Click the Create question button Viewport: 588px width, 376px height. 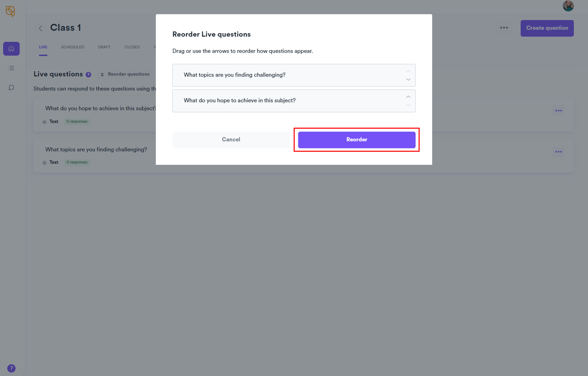547,28
